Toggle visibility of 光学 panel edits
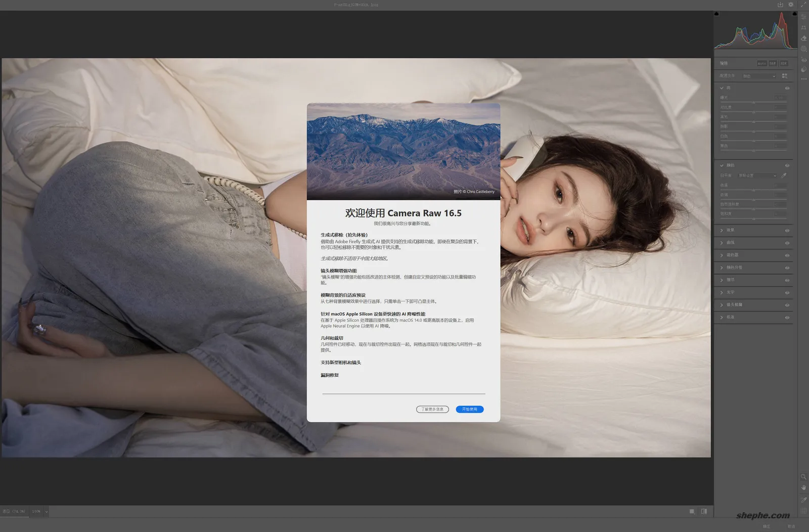 787,292
